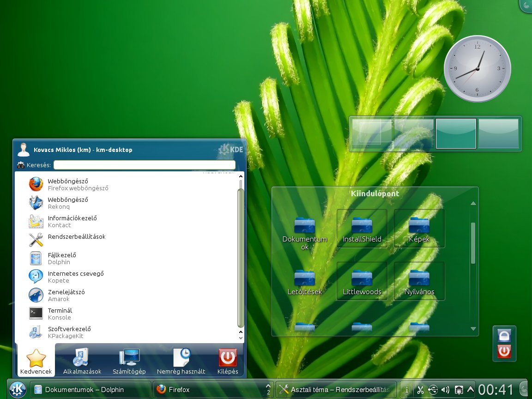Switch to Nemrég használt tab
532x399 pixels.
(x=181, y=361)
